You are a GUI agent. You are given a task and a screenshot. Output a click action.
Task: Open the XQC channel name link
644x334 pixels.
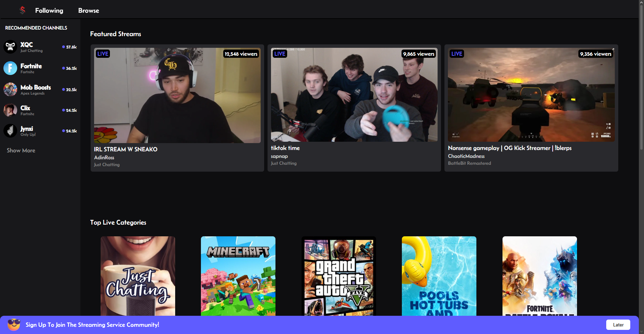click(x=26, y=44)
